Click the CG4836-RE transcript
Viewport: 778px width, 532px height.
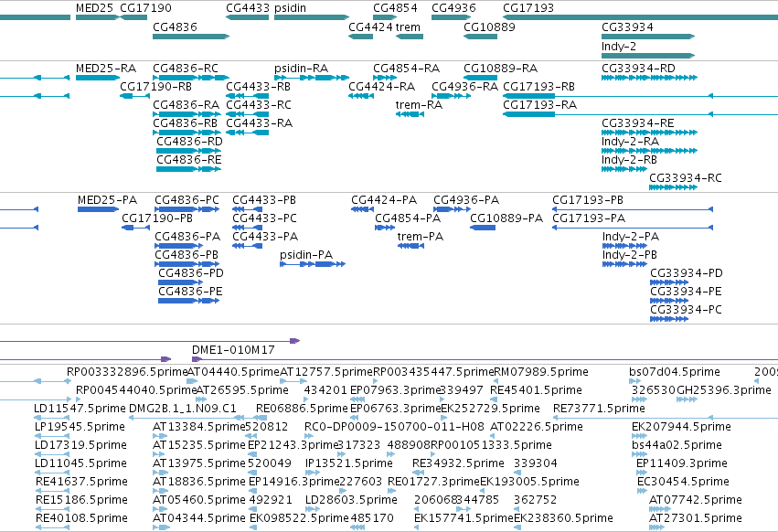point(189,160)
